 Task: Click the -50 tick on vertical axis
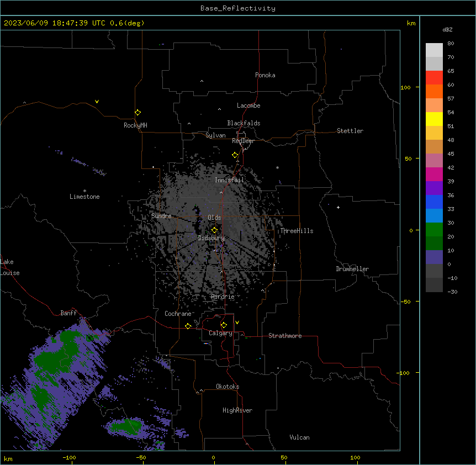tap(405, 302)
